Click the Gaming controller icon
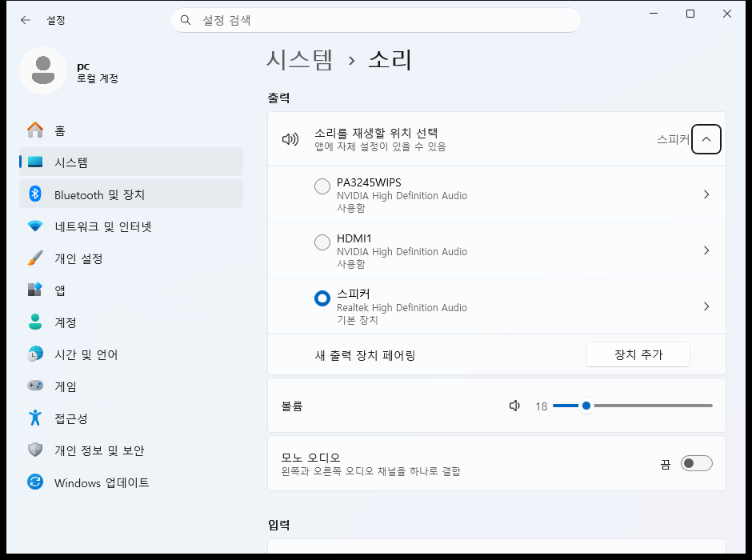 (x=35, y=386)
